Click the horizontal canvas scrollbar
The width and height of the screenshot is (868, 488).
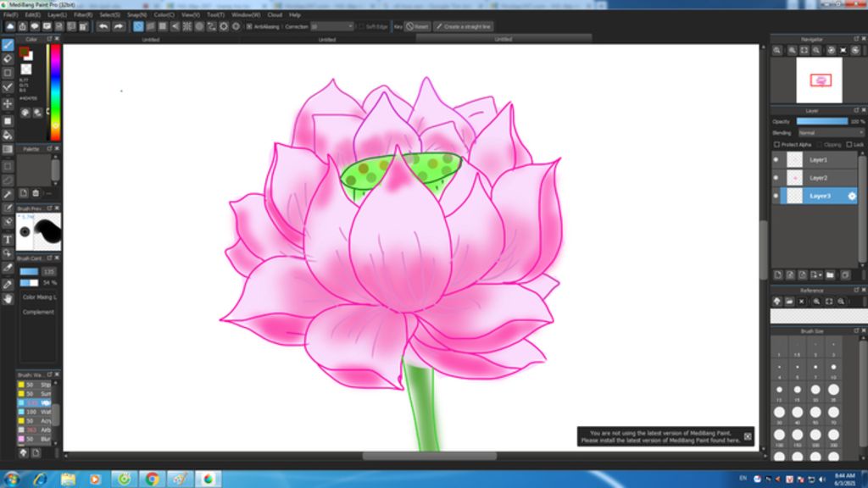pyautogui.click(x=430, y=457)
